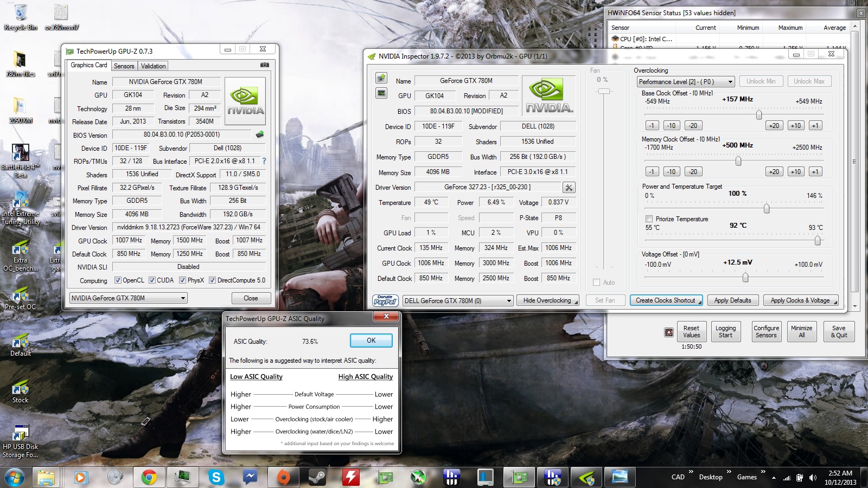Viewport: 868px width, 488px height.
Task: Click the Donate PayPal icon
Action: coord(385,300)
